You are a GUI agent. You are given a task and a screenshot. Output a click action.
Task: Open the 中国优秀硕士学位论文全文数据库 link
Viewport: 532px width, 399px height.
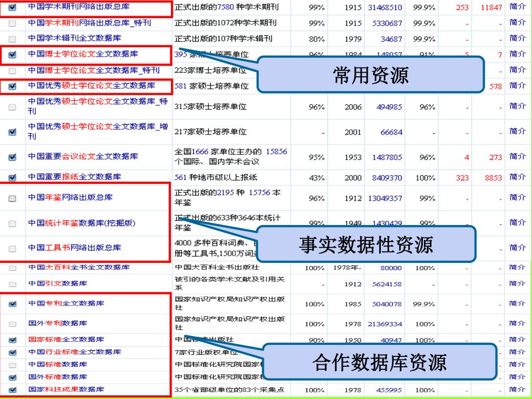point(91,86)
